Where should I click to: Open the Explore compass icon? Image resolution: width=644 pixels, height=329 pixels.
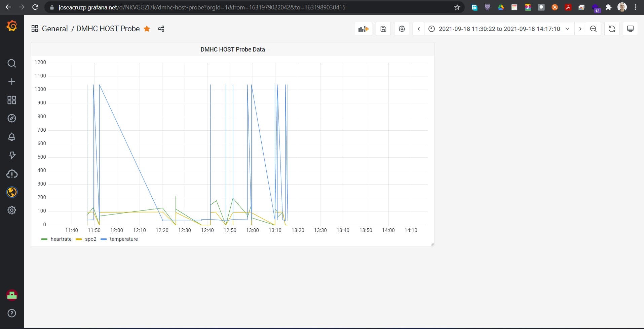12,118
